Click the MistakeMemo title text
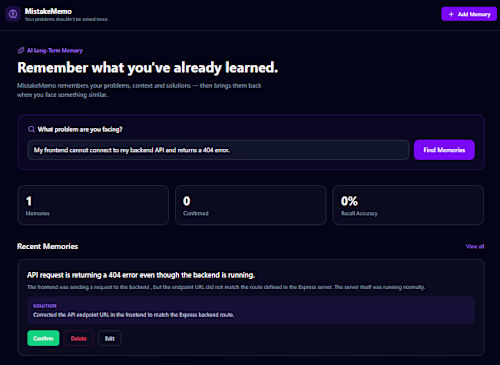The height and width of the screenshot is (365, 500). click(x=48, y=11)
